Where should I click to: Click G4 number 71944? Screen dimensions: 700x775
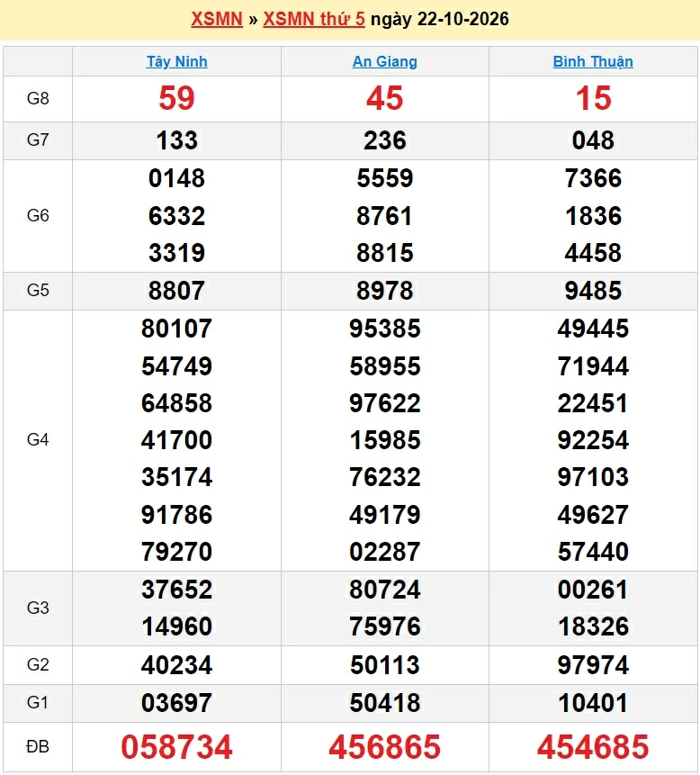pos(593,366)
